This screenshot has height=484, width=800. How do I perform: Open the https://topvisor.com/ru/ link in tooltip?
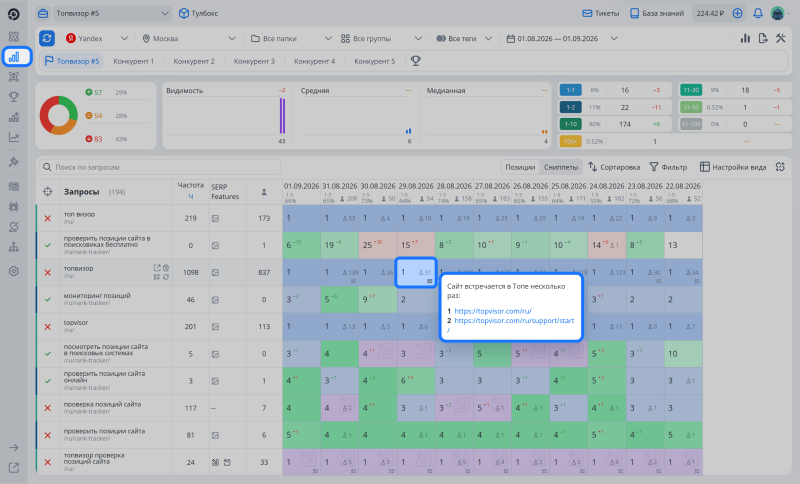coord(493,311)
